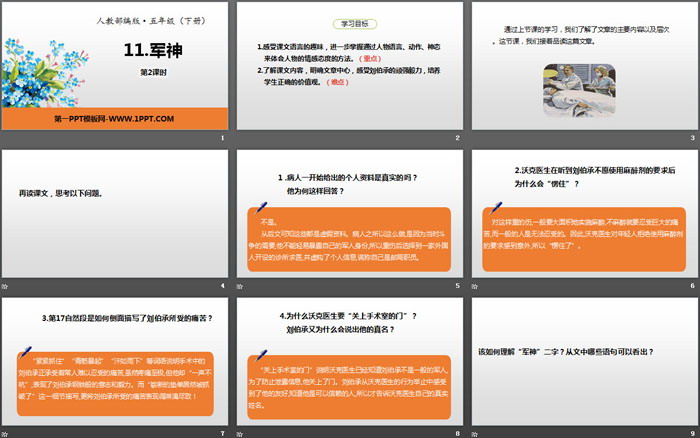Click the "11.军神" title on slide 1

click(153, 50)
